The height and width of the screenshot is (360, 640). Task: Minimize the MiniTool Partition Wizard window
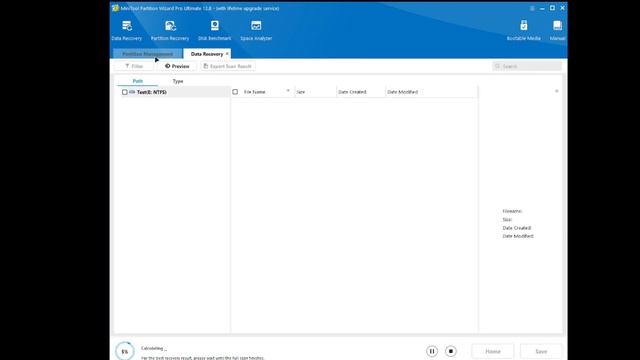tap(542, 8)
